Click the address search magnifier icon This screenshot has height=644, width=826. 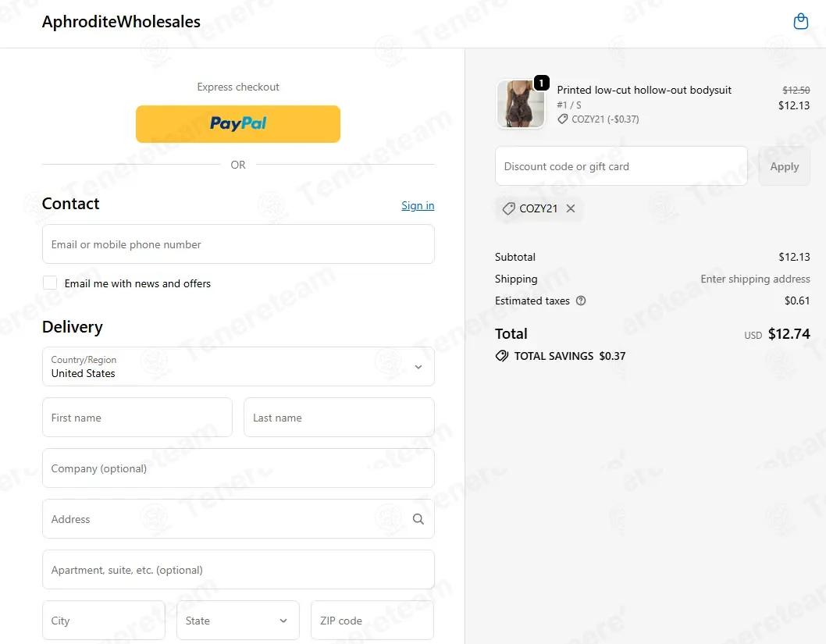pyautogui.click(x=418, y=519)
